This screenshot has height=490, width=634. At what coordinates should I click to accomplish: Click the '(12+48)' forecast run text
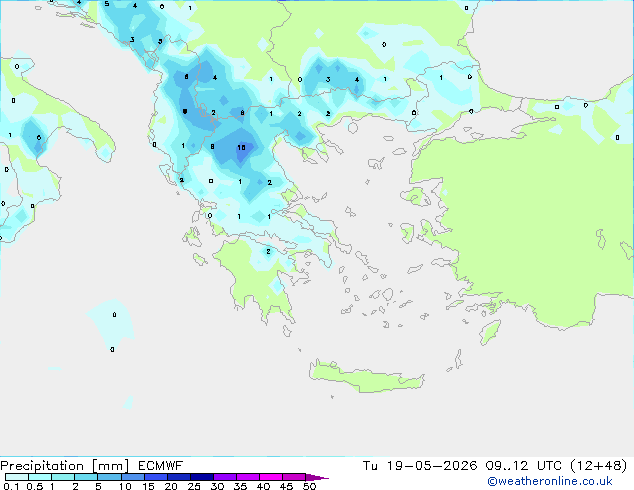[x=598, y=466]
